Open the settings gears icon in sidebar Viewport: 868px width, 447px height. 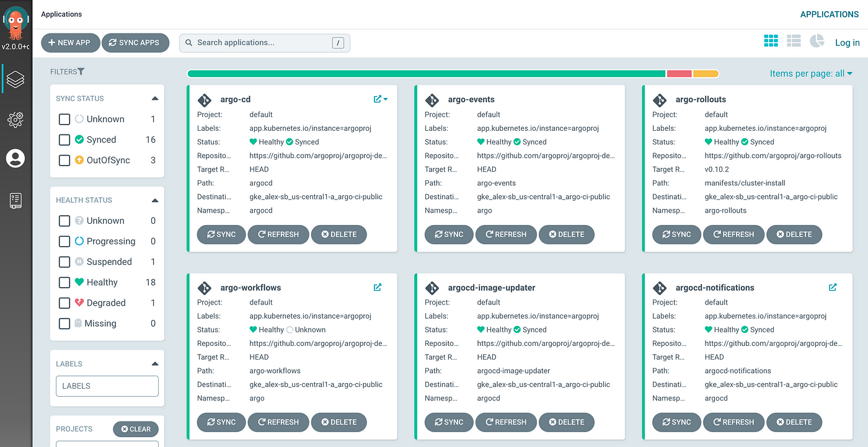click(x=15, y=119)
